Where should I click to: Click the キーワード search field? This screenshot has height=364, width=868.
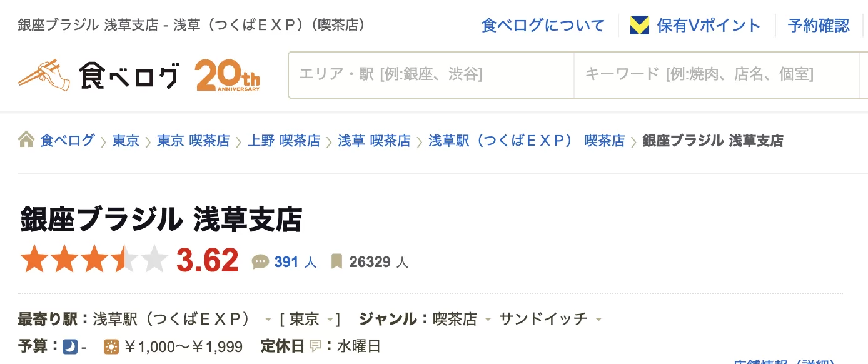pyautogui.click(x=719, y=75)
